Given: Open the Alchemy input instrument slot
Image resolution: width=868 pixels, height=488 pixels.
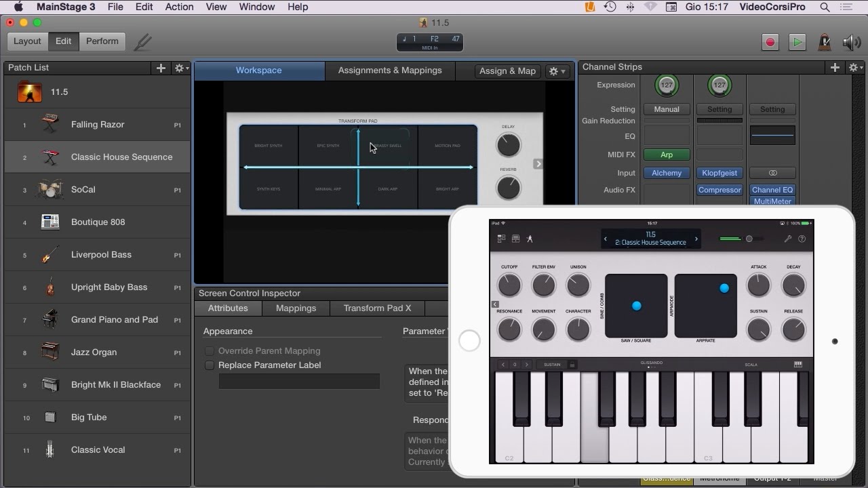Looking at the screenshot, I should 667,173.
